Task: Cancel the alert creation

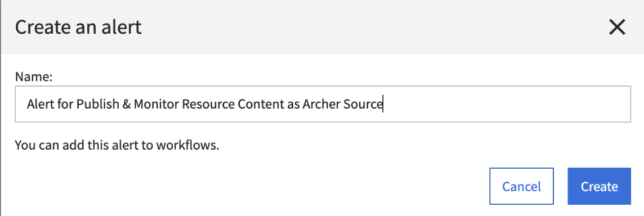Action: (521, 186)
